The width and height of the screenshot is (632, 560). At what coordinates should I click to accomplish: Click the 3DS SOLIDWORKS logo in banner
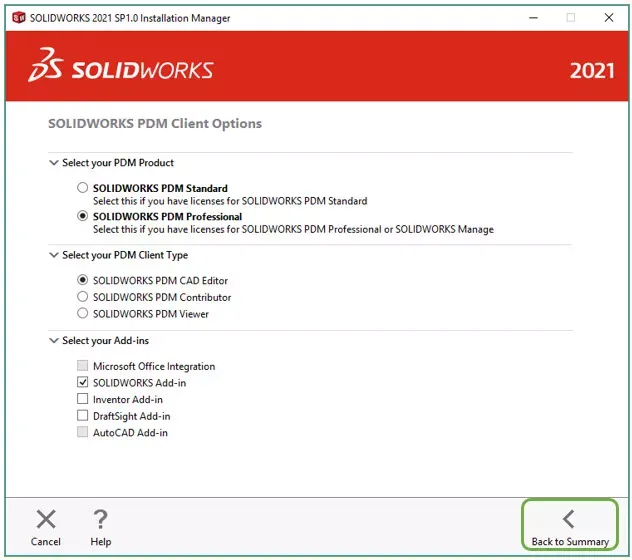121,66
